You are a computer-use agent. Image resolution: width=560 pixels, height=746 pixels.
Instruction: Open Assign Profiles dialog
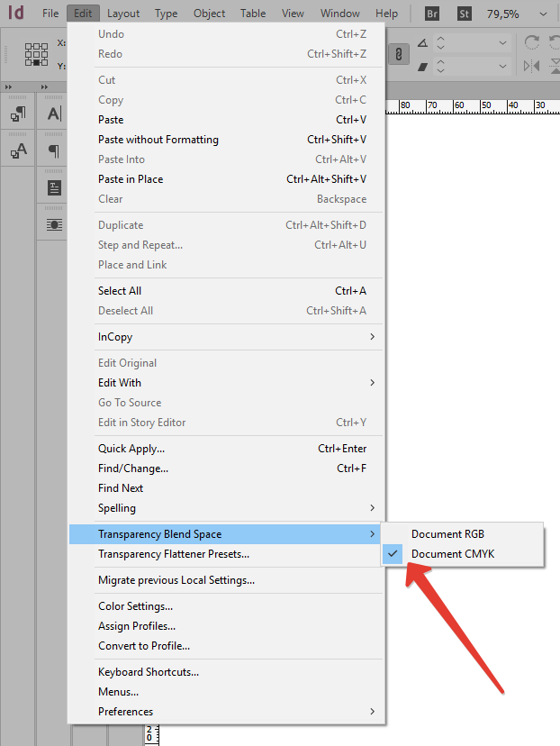(x=226, y=626)
